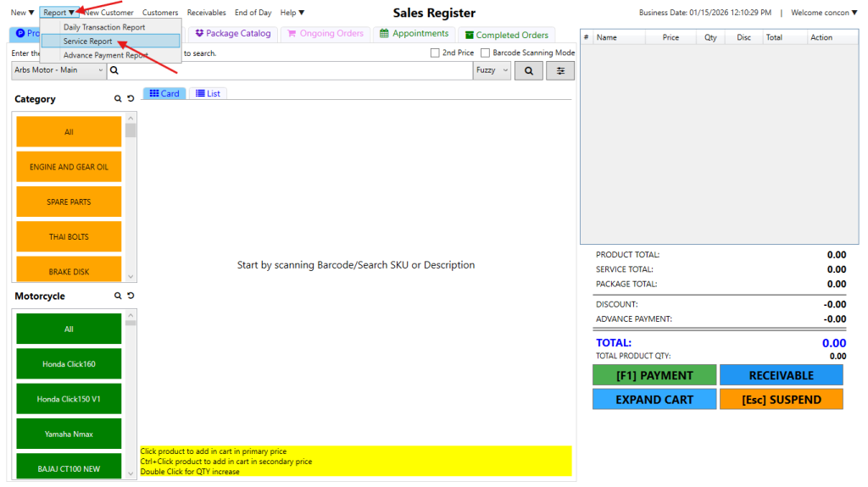Click into the product search input field
868x487 pixels.
[x=288, y=71]
